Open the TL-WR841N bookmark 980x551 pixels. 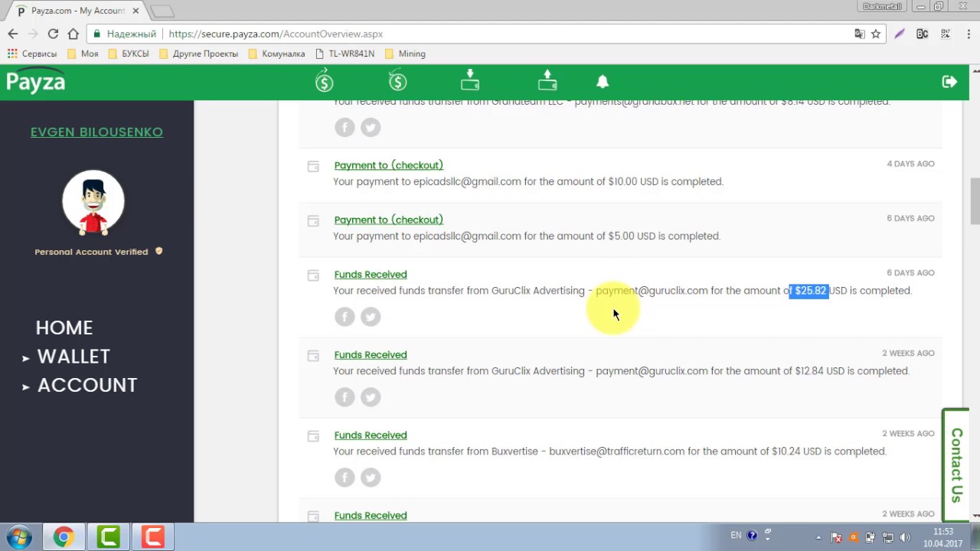tap(344, 54)
